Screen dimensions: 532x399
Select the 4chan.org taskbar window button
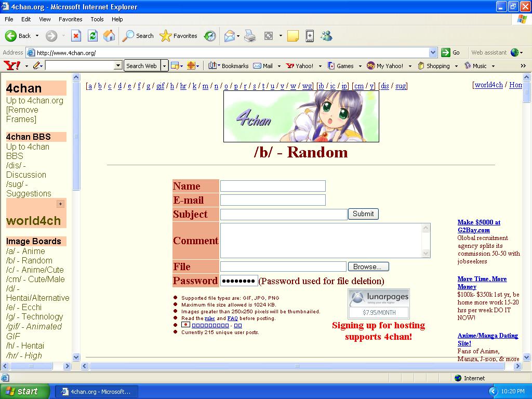coord(96,392)
